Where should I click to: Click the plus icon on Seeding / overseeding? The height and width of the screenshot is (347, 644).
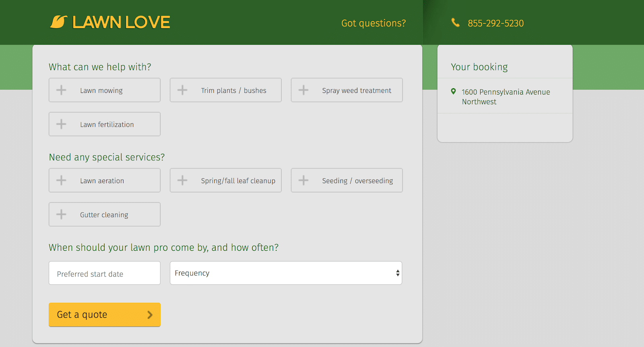point(303,180)
